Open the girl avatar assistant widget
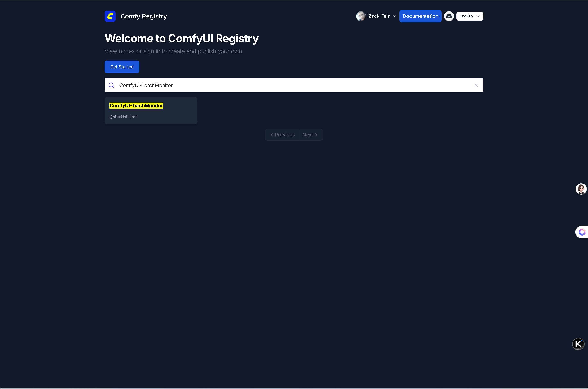Screen dimensions: 588x389 tap(581, 189)
